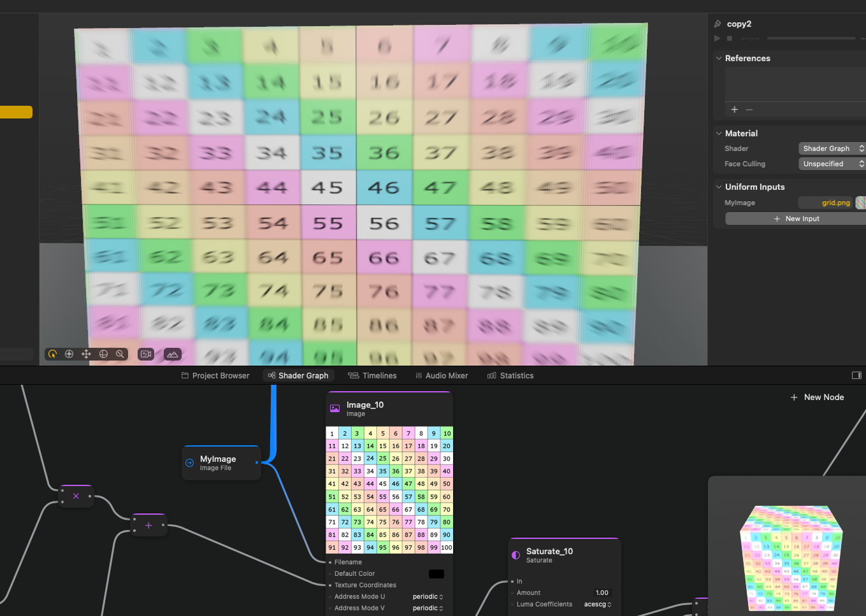Screen dimensions: 866x616
Task: Toggle the right sidebar panel icon
Action: point(856,376)
